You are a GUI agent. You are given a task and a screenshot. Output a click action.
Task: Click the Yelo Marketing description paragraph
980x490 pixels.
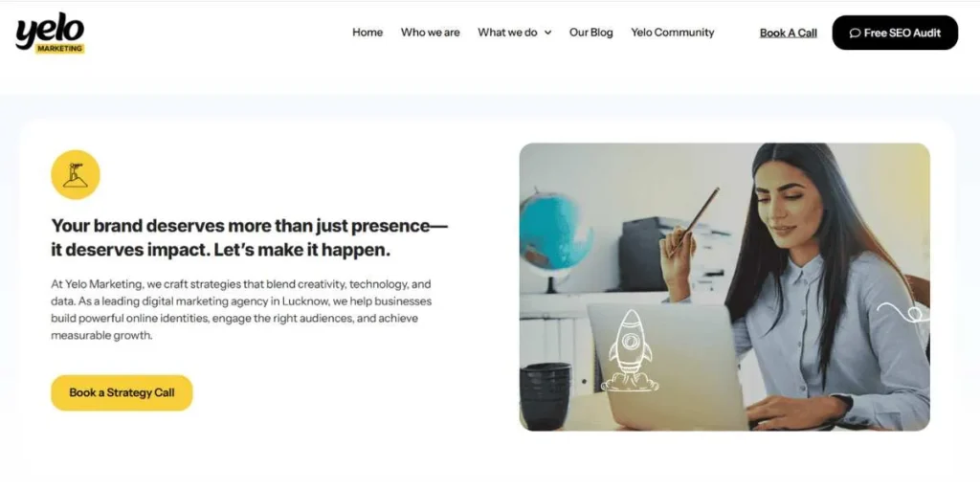(x=241, y=310)
